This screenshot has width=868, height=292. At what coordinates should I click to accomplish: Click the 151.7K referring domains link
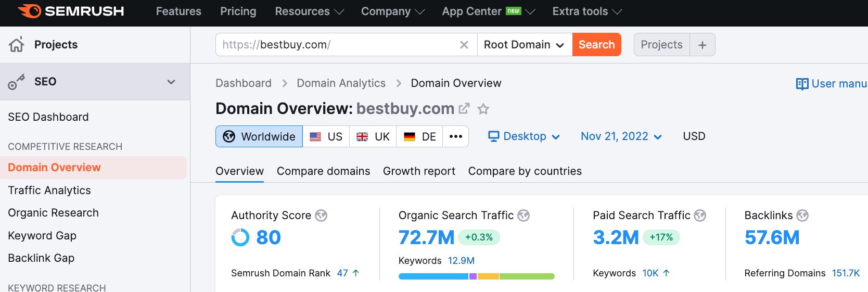(x=846, y=273)
